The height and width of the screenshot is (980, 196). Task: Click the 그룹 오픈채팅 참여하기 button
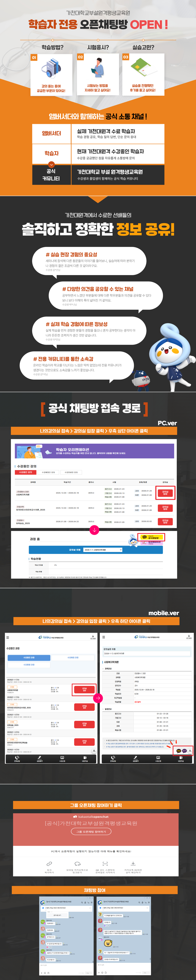click(x=91, y=831)
